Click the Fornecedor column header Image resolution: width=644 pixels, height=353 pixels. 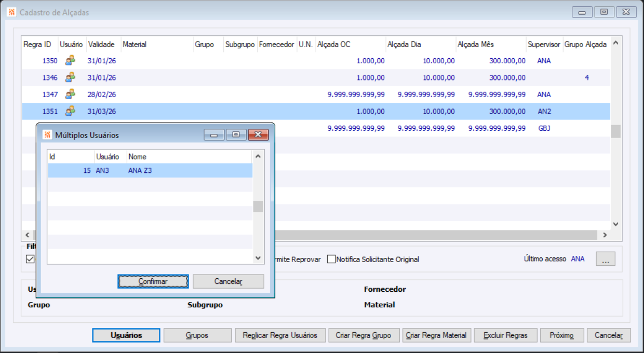pyautogui.click(x=277, y=45)
